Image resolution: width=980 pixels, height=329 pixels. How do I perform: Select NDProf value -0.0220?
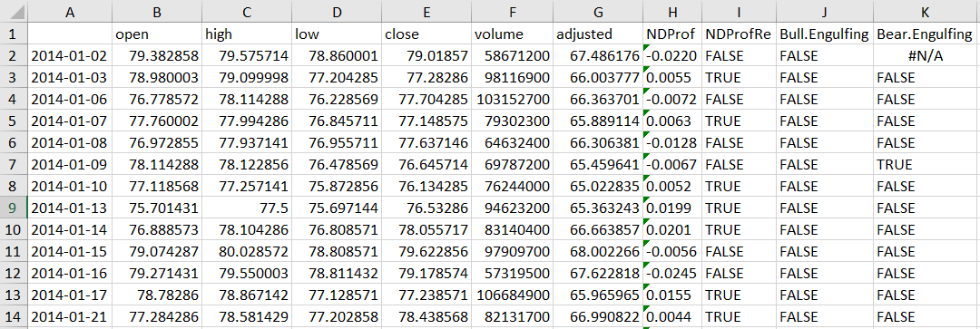point(671,55)
